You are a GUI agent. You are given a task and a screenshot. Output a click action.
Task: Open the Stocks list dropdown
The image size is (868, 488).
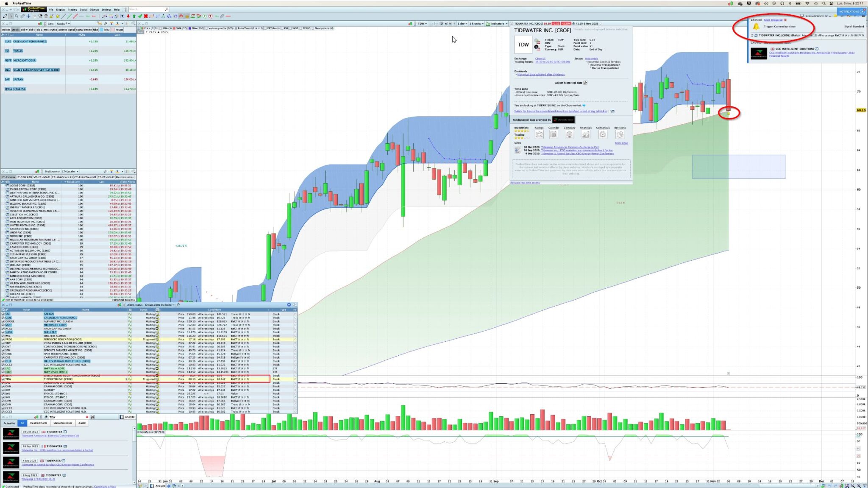coord(64,24)
